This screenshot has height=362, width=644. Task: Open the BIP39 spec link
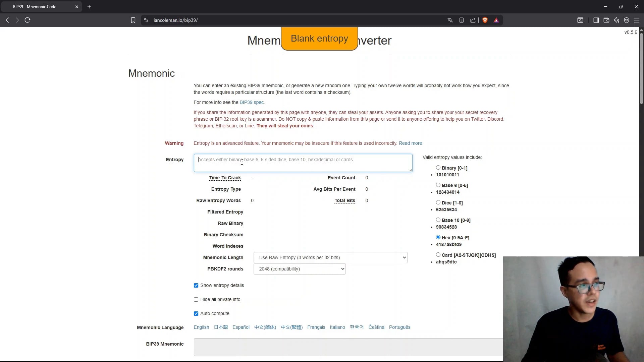(x=252, y=102)
